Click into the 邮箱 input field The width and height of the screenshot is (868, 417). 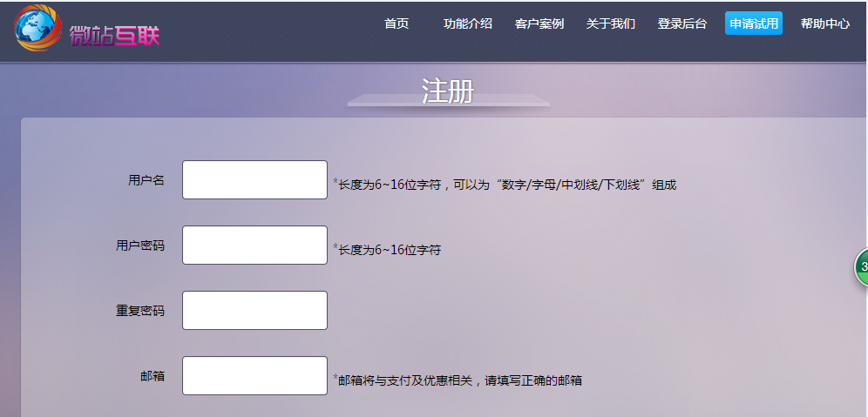(x=254, y=375)
